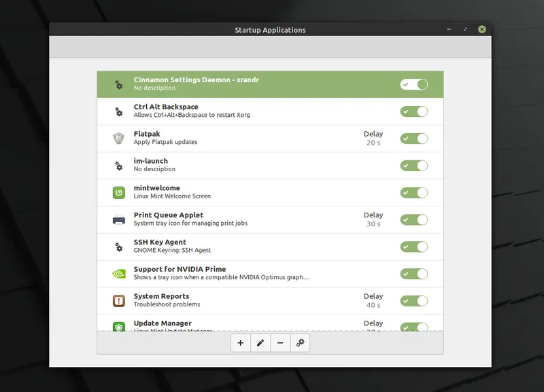The height and width of the screenshot is (392, 544).
Task: Toggle the Update Manager startup switch
Action: coord(414,327)
